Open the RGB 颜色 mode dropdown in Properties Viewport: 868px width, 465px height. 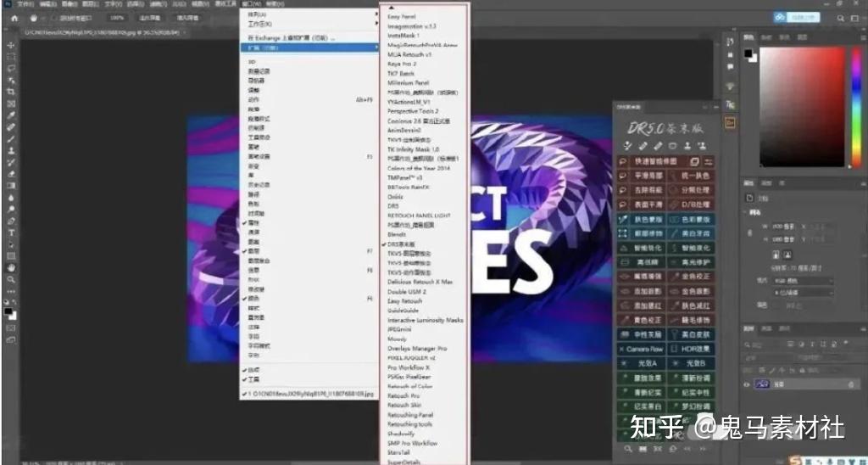[x=804, y=281]
